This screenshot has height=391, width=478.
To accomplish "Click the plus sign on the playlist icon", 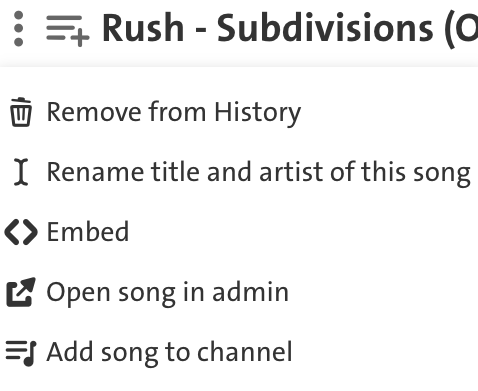I will pyautogui.click(x=80, y=37).
